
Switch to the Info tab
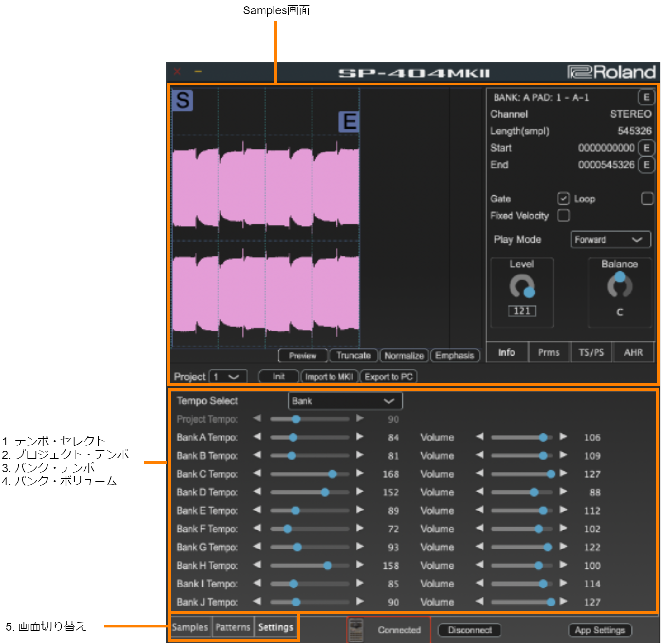coord(507,352)
